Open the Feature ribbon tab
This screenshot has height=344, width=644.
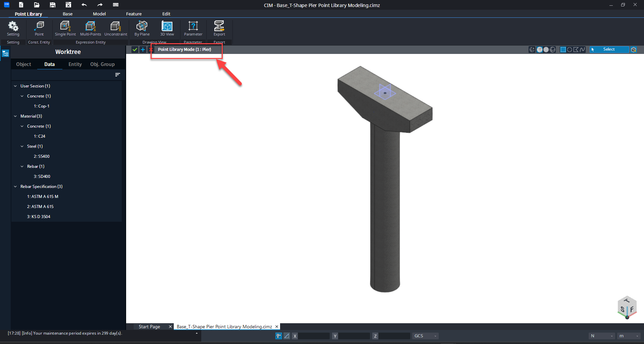click(x=134, y=14)
